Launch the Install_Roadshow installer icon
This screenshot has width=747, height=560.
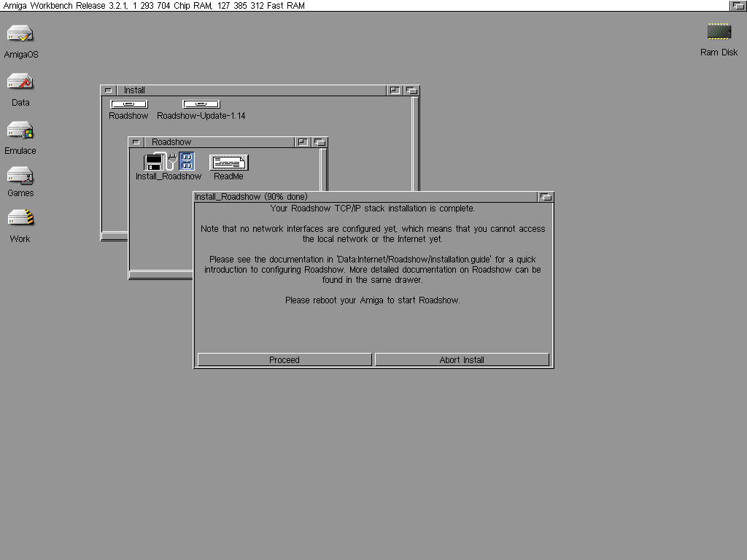click(x=169, y=162)
